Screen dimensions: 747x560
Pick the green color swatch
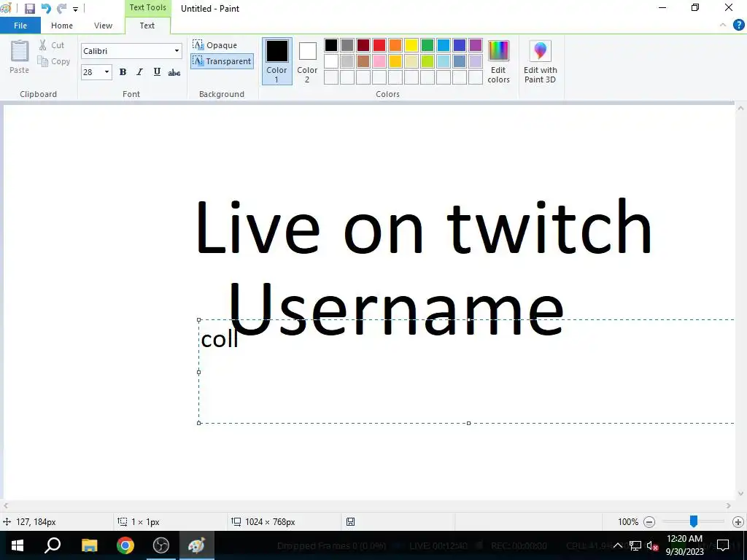click(x=427, y=45)
